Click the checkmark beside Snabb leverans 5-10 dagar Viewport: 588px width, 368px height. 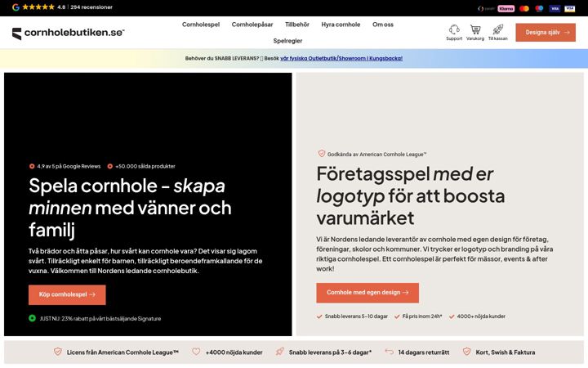(319, 316)
